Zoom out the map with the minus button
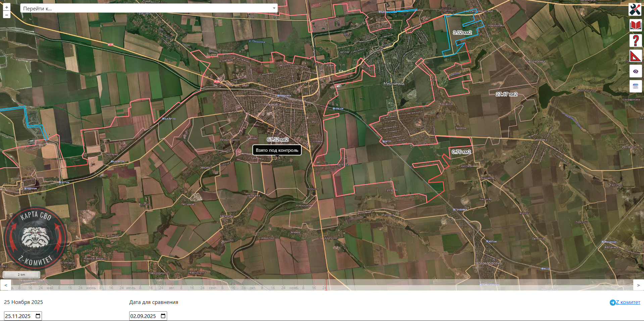The width and height of the screenshot is (644, 321). click(x=7, y=15)
